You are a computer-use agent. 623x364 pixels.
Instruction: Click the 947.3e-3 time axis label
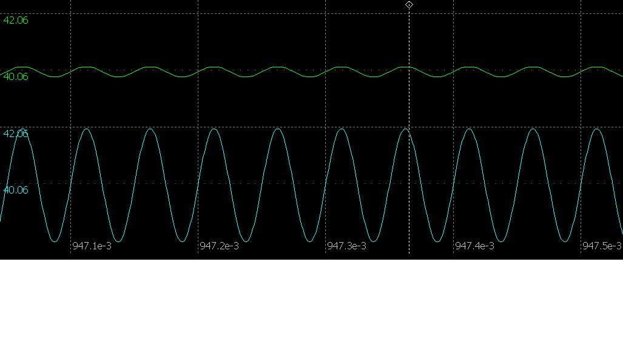coord(346,246)
